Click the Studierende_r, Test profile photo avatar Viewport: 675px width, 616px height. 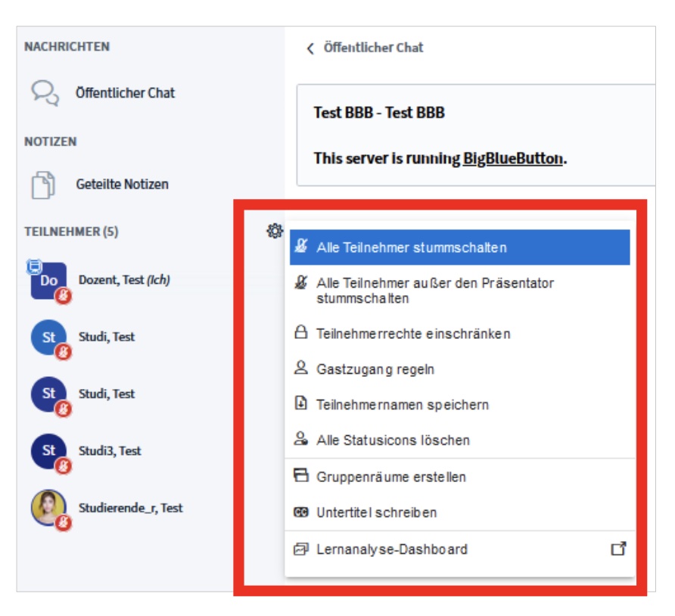pos(49,508)
